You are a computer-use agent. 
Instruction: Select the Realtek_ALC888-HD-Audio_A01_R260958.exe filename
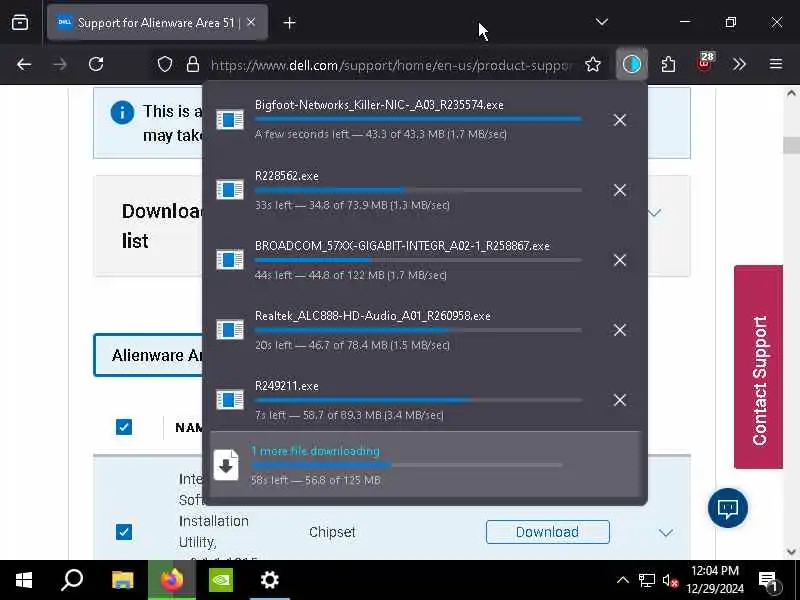point(372,316)
